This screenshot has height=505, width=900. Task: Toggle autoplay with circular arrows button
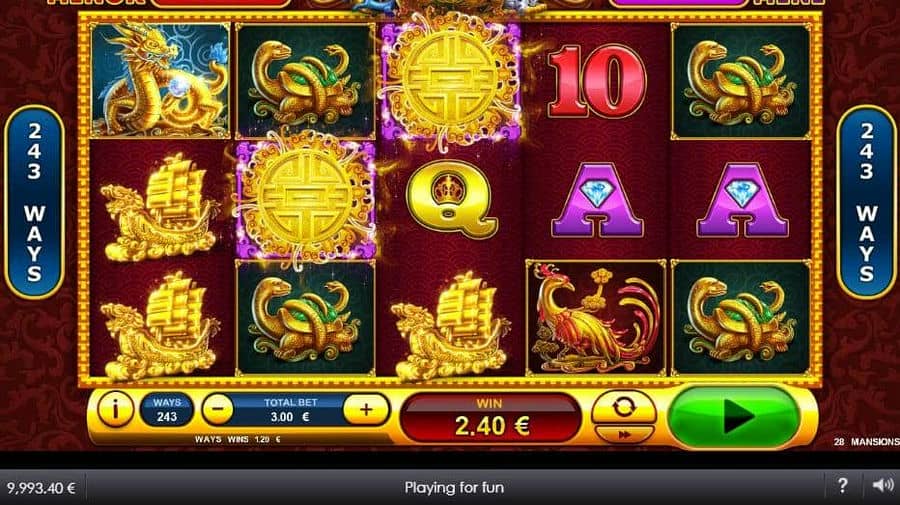624,408
